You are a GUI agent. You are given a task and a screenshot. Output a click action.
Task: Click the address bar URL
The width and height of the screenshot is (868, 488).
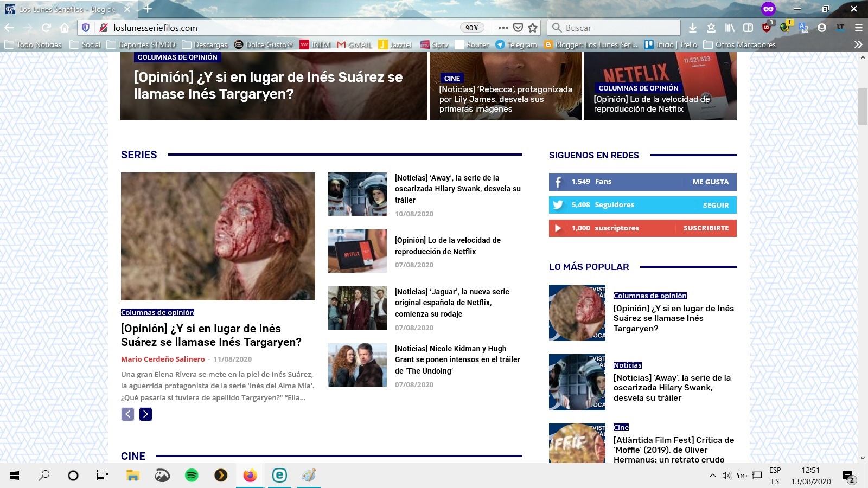point(156,28)
